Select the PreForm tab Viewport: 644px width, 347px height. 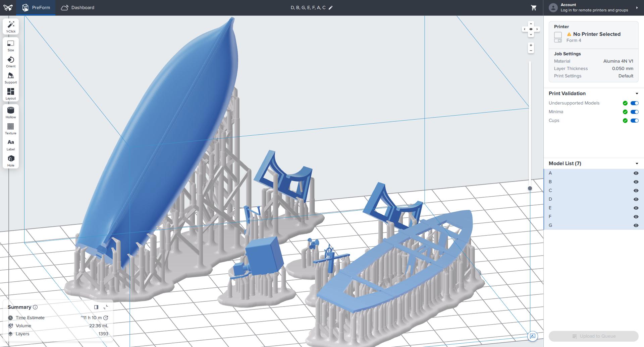click(x=36, y=8)
